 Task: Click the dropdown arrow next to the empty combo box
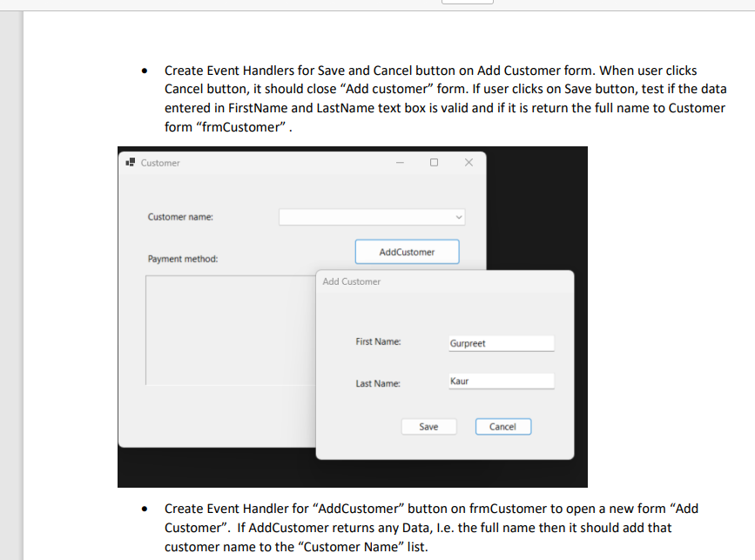pos(458,217)
